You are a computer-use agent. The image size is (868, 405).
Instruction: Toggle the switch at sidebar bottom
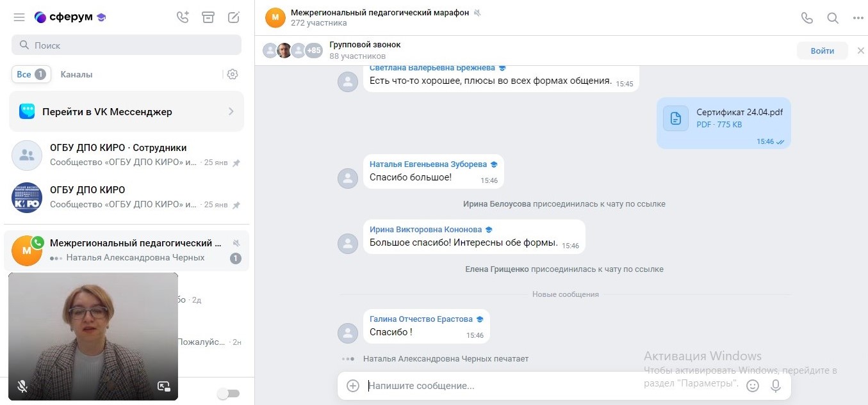[x=228, y=393]
